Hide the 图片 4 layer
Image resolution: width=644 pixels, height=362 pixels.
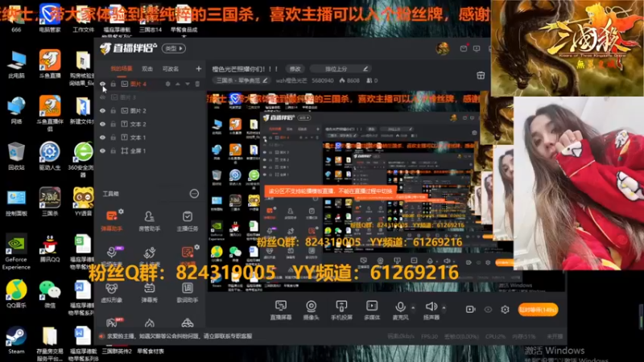point(102,84)
